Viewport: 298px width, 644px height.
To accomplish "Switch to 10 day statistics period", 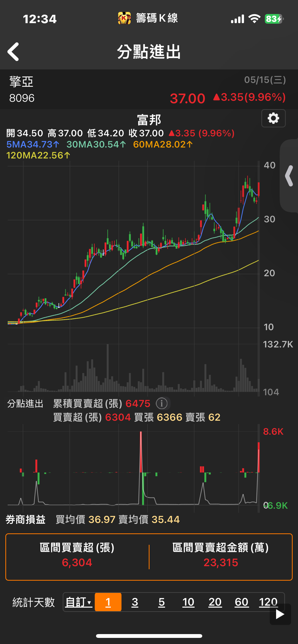I will [x=188, y=602].
